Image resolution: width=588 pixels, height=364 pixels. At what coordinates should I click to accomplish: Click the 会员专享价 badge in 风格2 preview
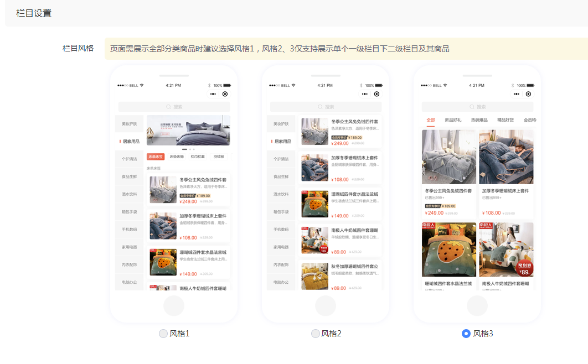pyautogui.click(x=339, y=137)
